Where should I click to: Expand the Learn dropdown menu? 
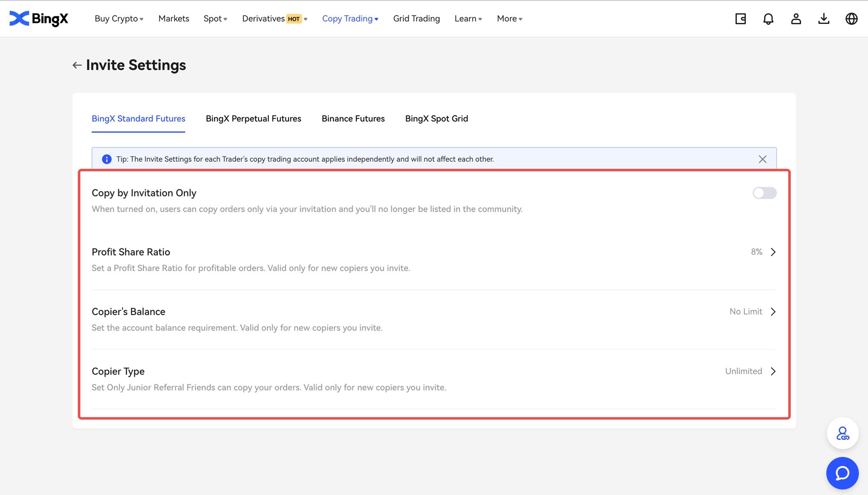pos(468,19)
